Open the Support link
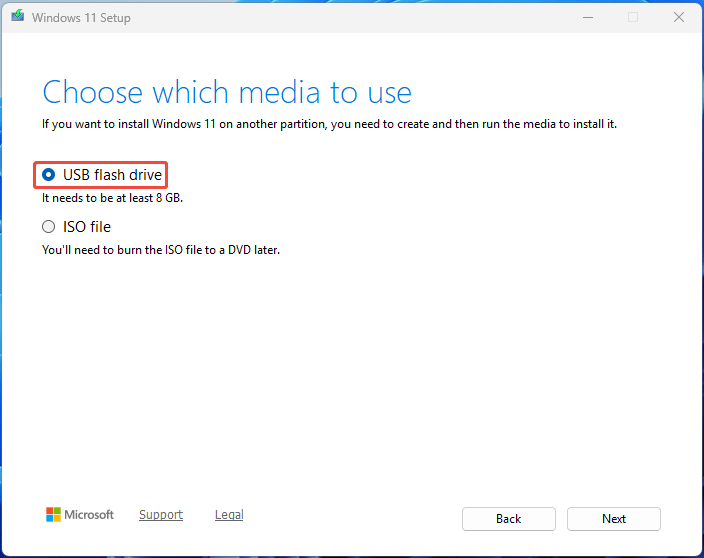704x558 pixels. click(x=161, y=514)
